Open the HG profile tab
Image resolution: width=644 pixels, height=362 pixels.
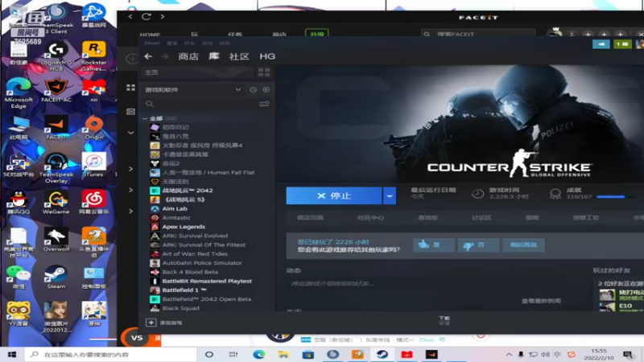[267, 56]
